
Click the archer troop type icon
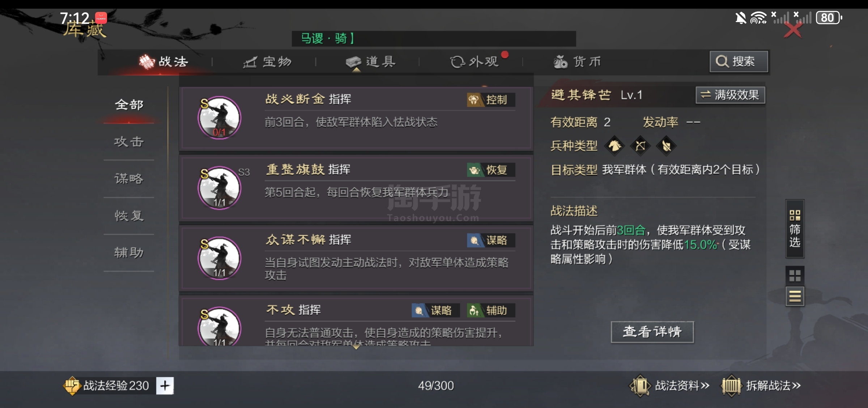click(x=640, y=146)
